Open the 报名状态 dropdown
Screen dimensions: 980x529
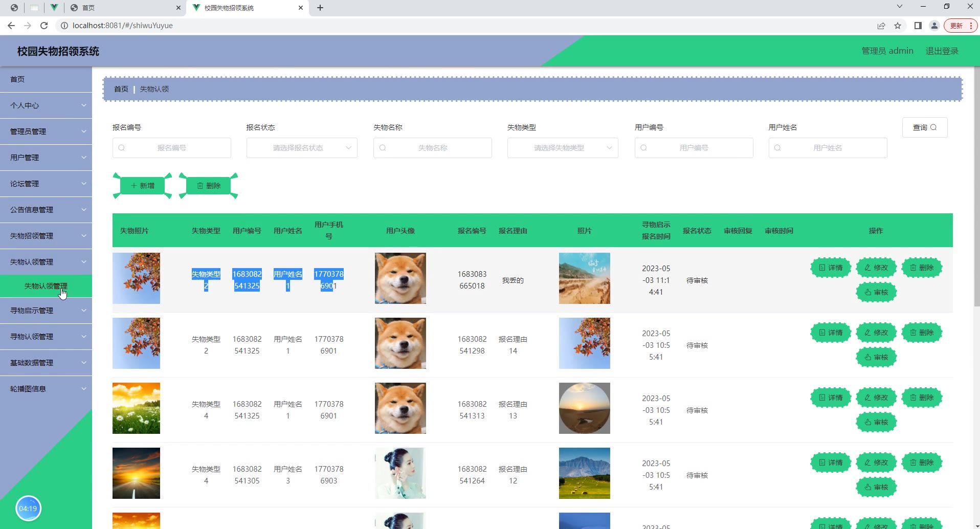click(302, 148)
